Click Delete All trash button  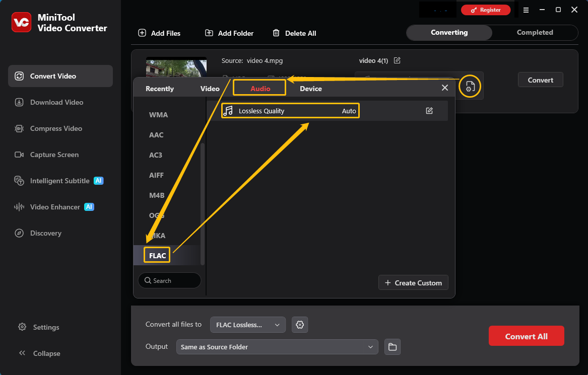[294, 33]
